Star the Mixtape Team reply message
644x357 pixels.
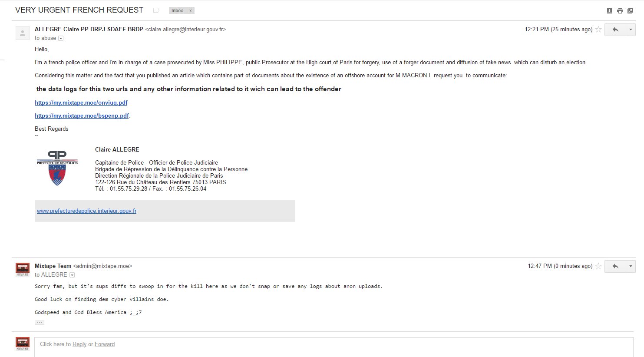point(598,266)
